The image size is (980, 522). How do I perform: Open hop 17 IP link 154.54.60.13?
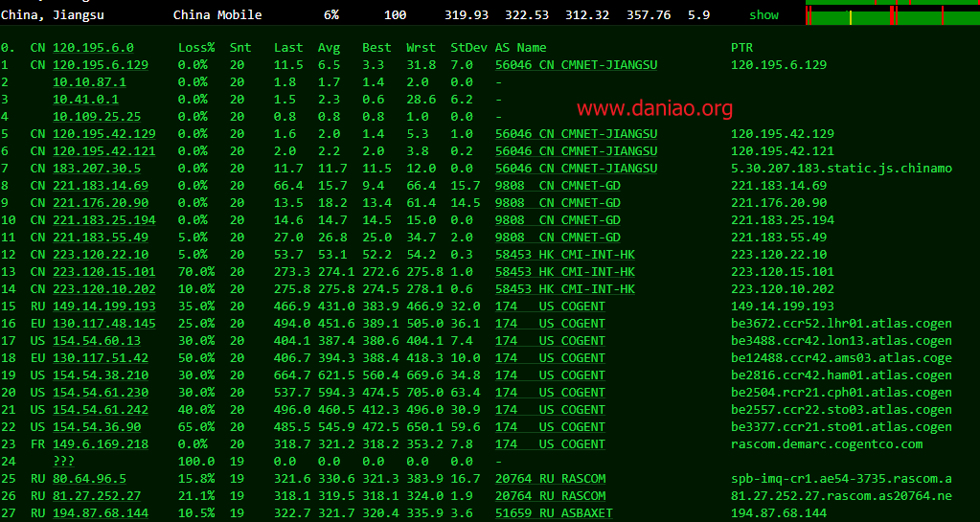(x=97, y=341)
